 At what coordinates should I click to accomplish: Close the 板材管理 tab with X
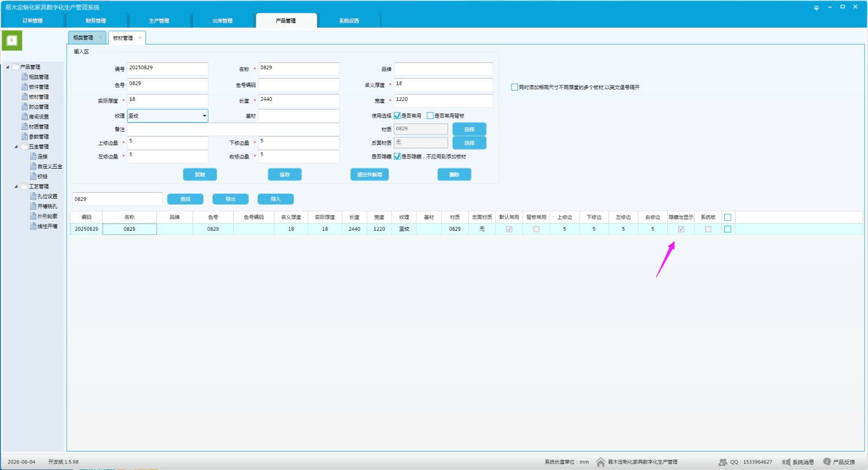(x=140, y=37)
